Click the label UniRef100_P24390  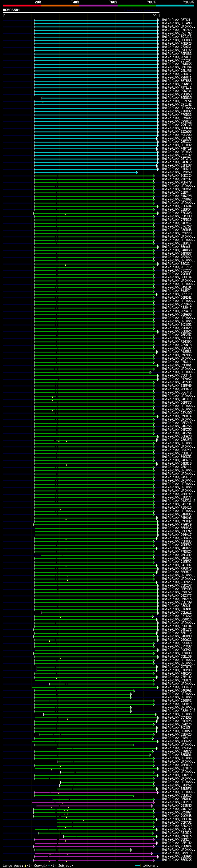177,341
